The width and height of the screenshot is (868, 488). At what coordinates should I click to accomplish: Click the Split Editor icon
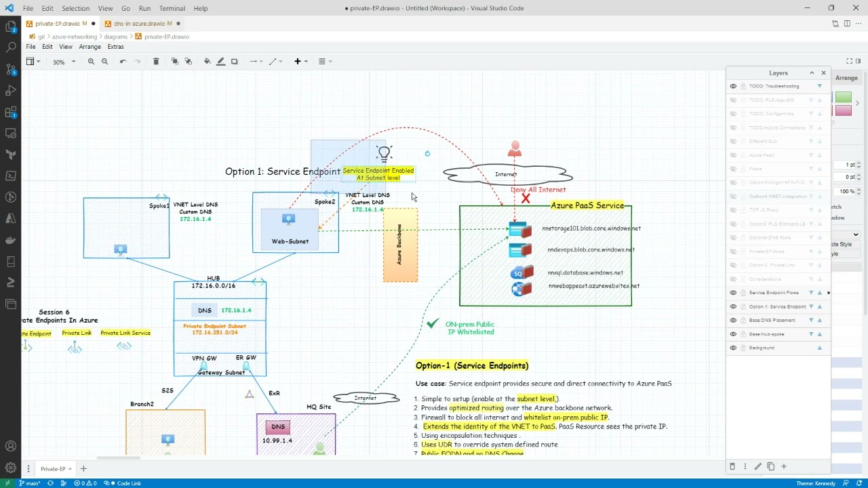[x=847, y=24]
